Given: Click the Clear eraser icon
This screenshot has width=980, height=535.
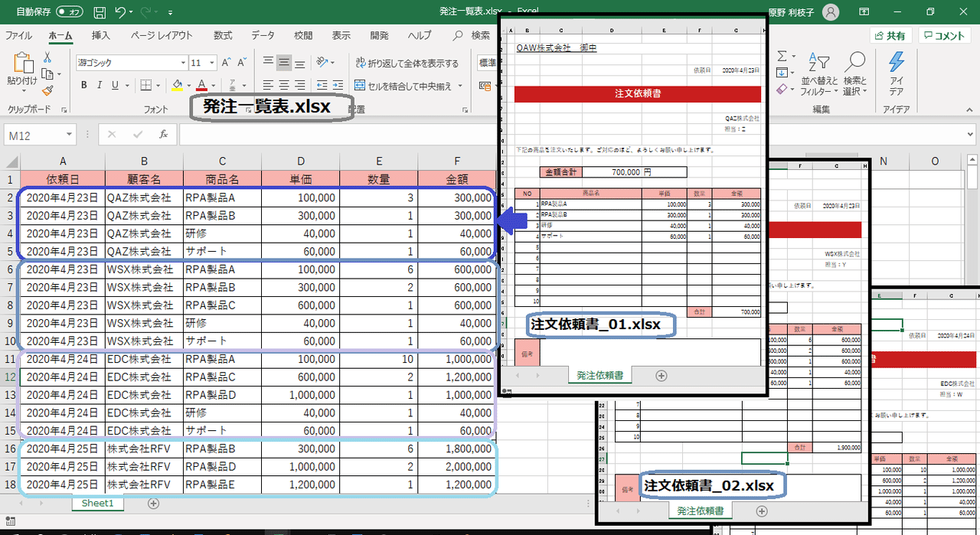Looking at the screenshot, I should [x=781, y=90].
